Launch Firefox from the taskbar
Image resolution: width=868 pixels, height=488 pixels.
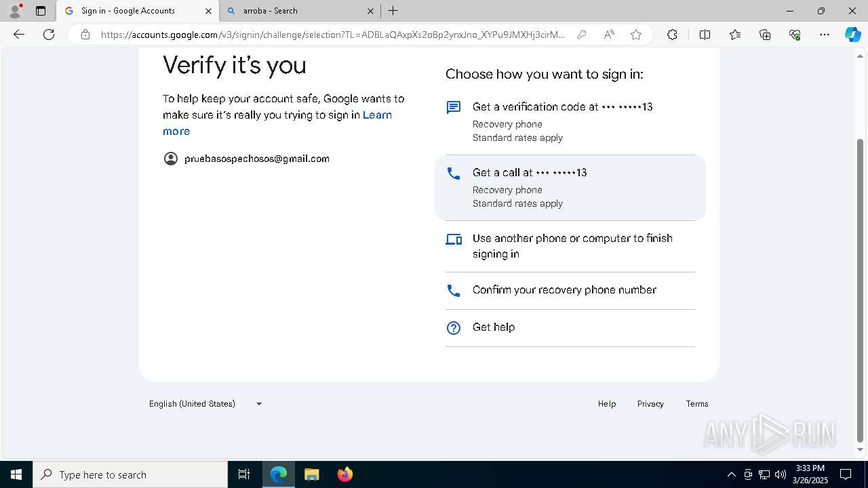tap(345, 474)
